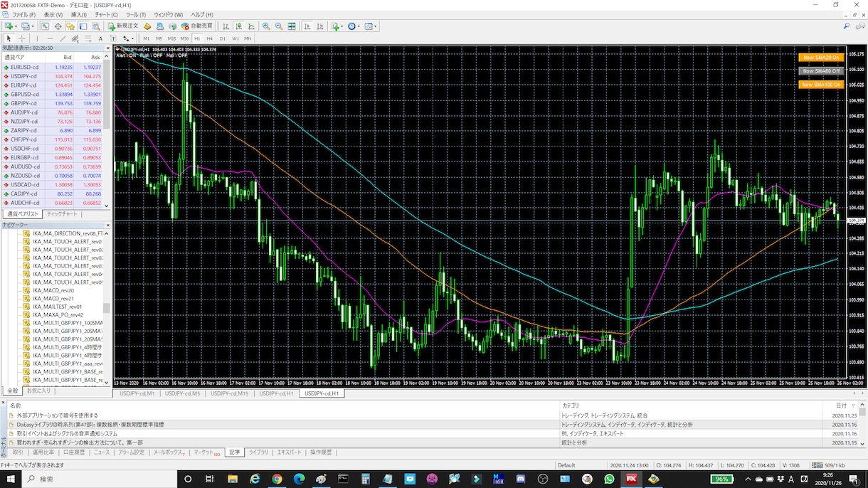Select the text label tool
868x488 pixels.
click(100, 38)
